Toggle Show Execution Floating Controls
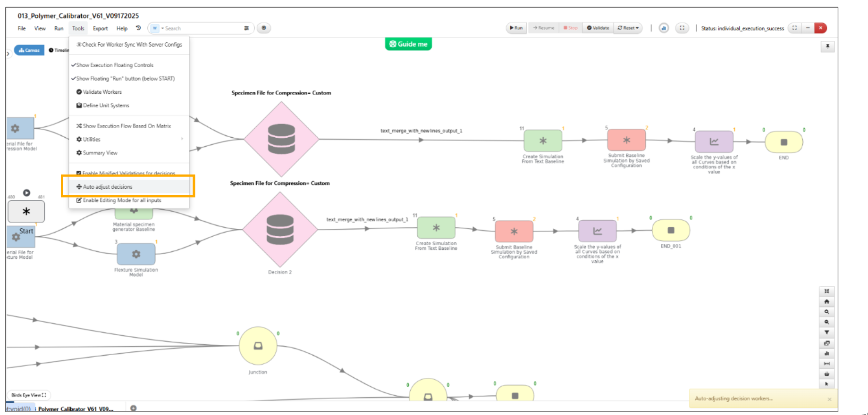Image resolution: width=868 pixels, height=415 pixels. pyautogui.click(x=115, y=65)
